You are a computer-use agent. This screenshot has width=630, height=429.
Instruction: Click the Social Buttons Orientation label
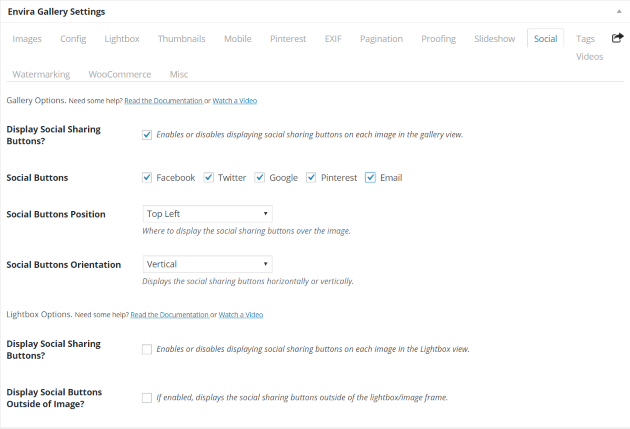pos(63,265)
